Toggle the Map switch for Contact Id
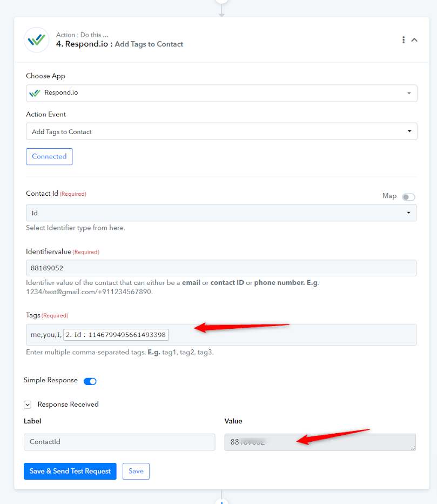 pyautogui.click(x=408, y=197)
